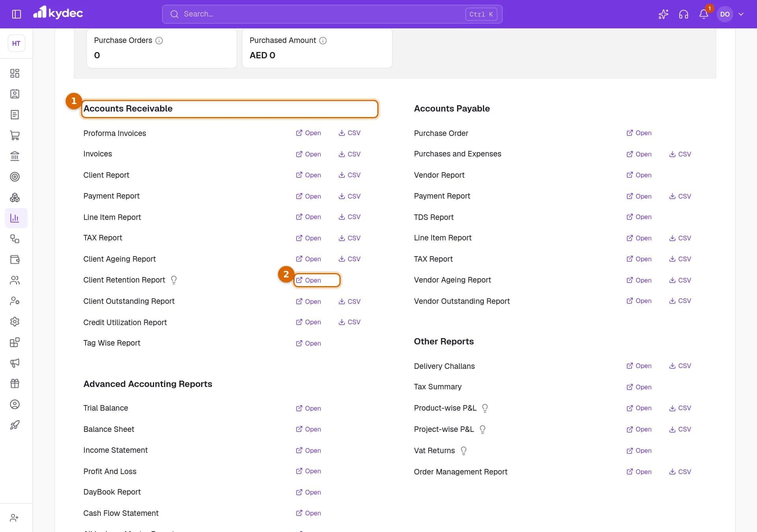The height and width of the screenshot is (532, 757).
Task: Open the Trial Balance report
Action: click(x=308, y=408)
